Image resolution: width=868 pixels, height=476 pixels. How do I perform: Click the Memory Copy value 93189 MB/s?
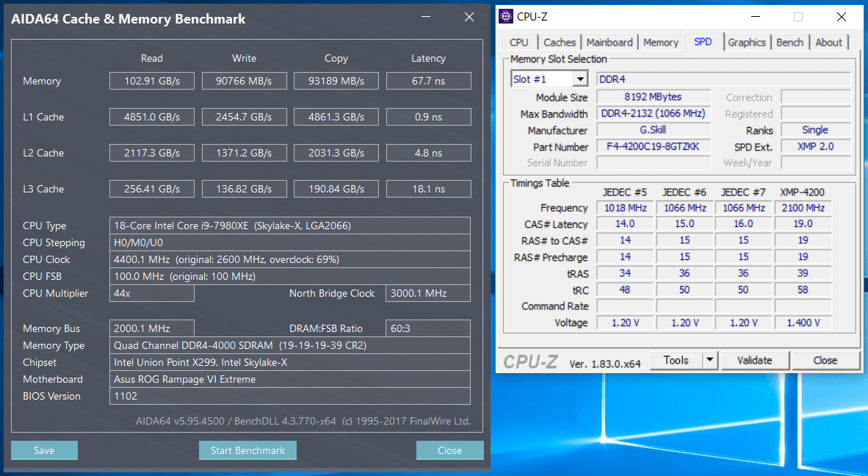336,81
